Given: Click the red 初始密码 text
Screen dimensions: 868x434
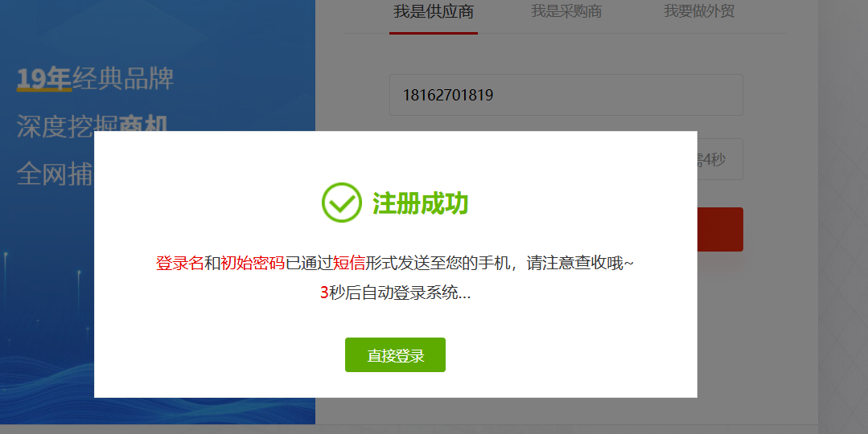Looking at the screenshot, I should [253, 263].
